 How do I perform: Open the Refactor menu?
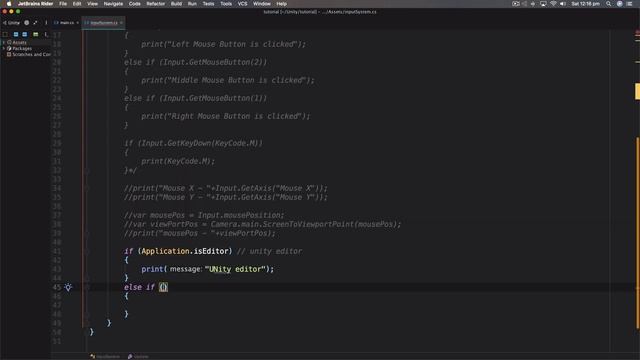point(156,4)
